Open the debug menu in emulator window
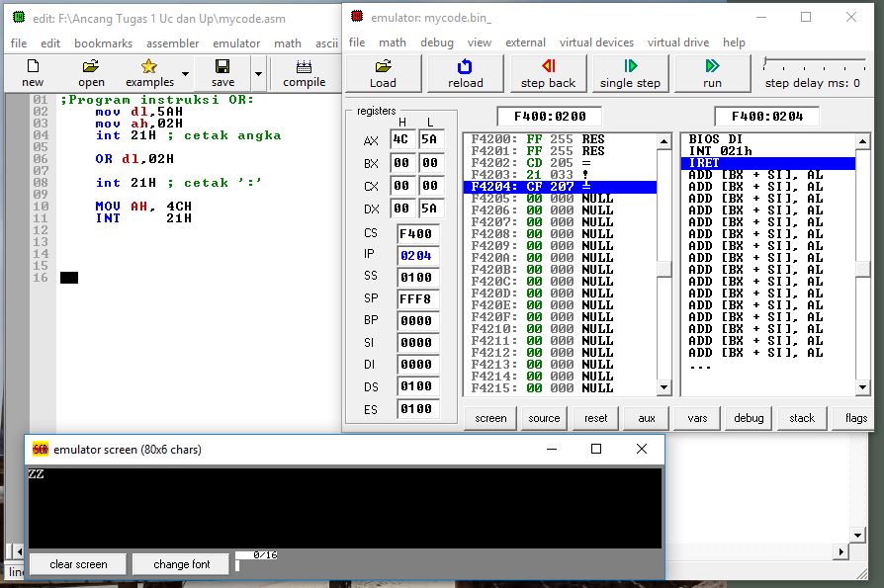Screen dimensions: 884x588 [437, 42]
